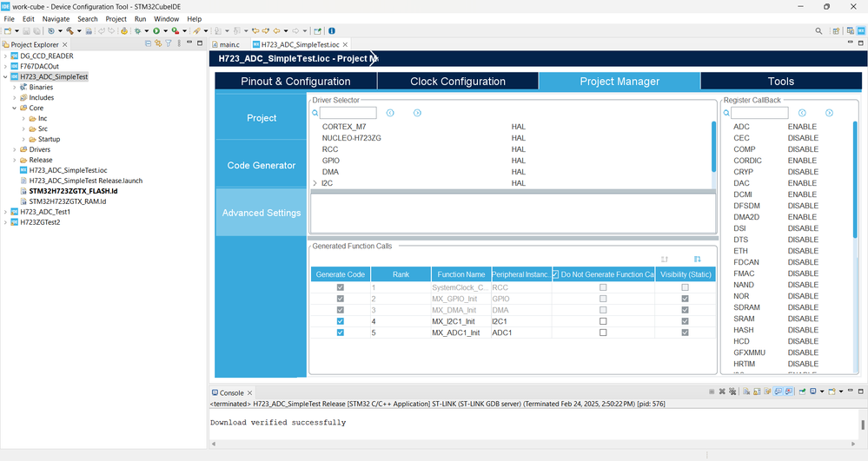Click the Build hammer icon
The image size is (868, 461).
[x=70, y=31]
